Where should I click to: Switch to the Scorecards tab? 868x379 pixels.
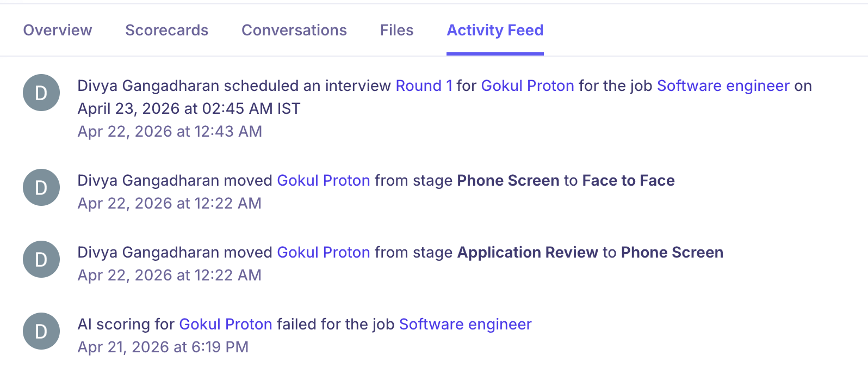tap(166, 30)
